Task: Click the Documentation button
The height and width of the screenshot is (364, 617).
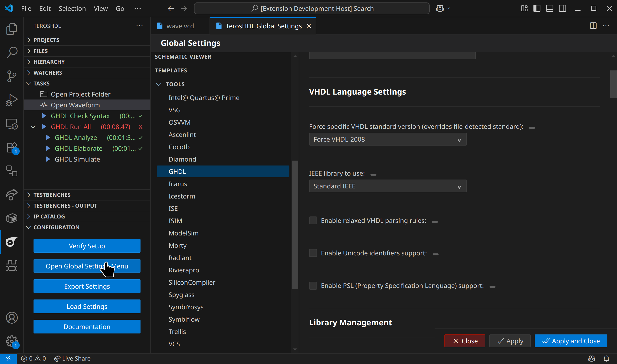Action: pos(87,327)
